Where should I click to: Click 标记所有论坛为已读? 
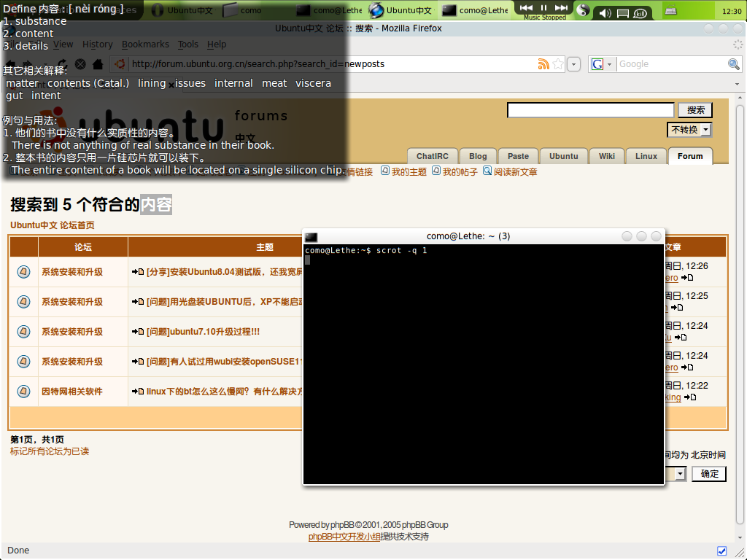[50, 451]
